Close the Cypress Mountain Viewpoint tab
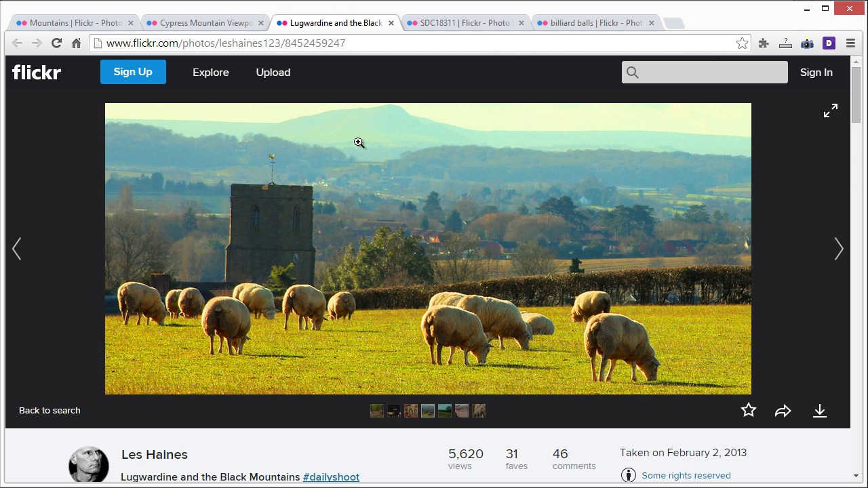The image size is (868, 488). (x=261, y=23)
